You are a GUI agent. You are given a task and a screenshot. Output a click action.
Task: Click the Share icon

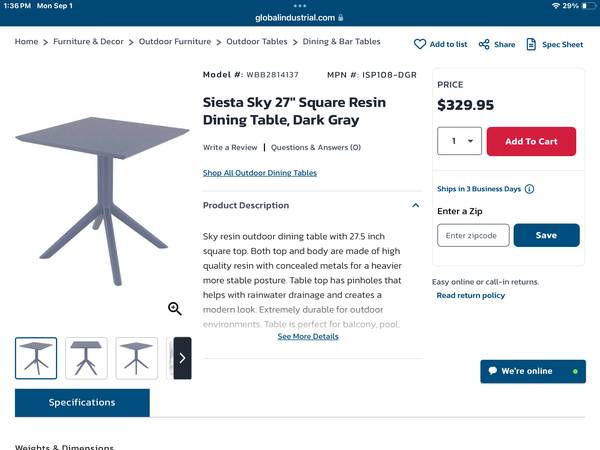coord(484,44)
